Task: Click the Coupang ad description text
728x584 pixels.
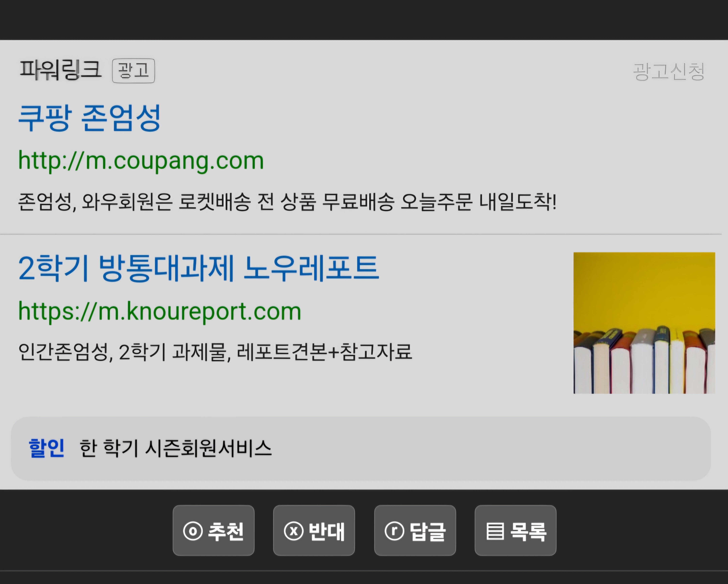Action: [287, 202]
